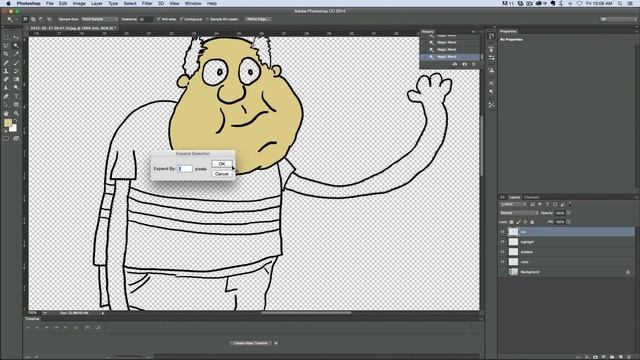640x360 pixels.
Task: Click the foreground color swatch
Action: coord(8,122)
